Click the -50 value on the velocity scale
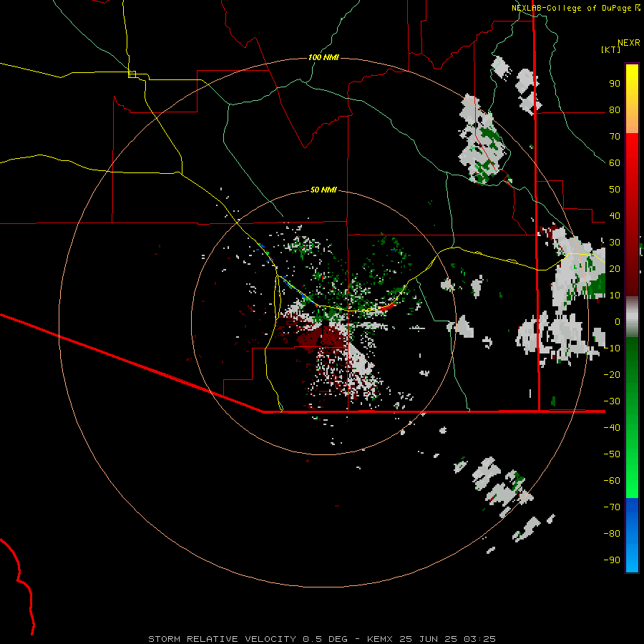The height and width of the screenshot is (644, 644). 612,454
